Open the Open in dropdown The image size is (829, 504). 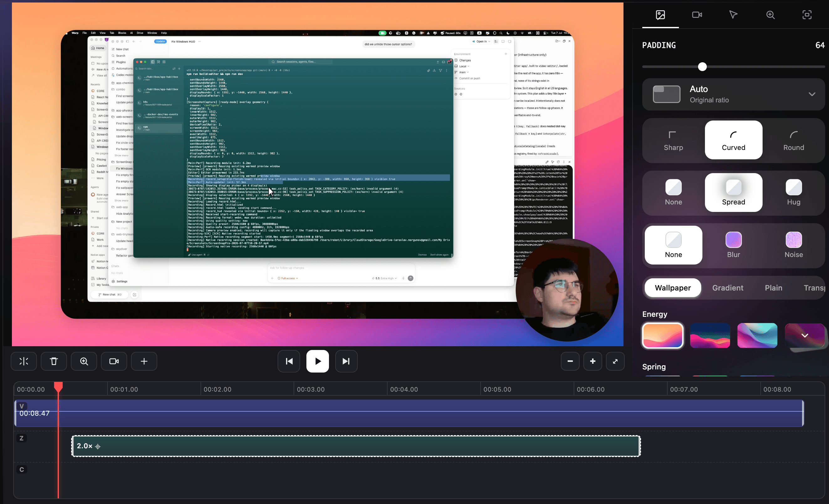point(482,42)
